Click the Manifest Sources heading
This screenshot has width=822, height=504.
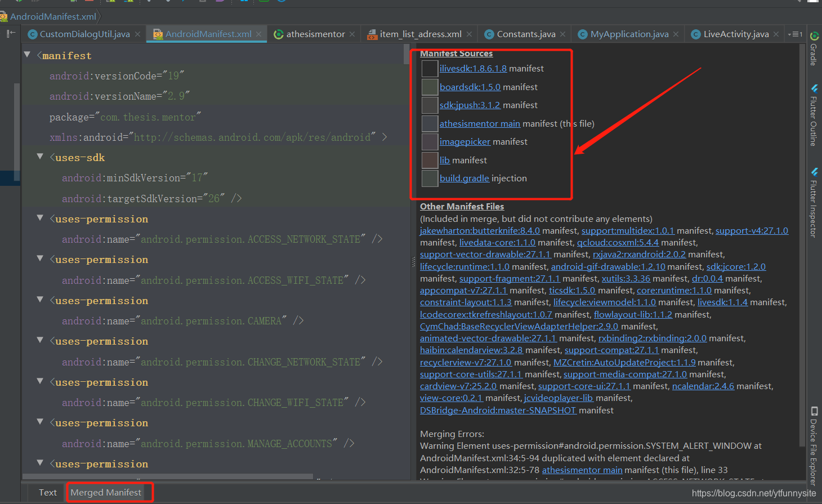point(456,53)
